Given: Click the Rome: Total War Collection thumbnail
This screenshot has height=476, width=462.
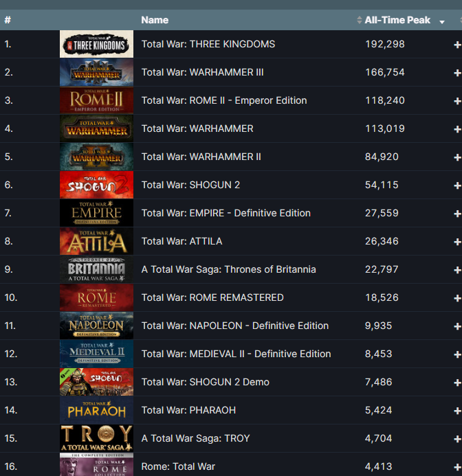Looking at the screenshot, I should coord(97,464).
